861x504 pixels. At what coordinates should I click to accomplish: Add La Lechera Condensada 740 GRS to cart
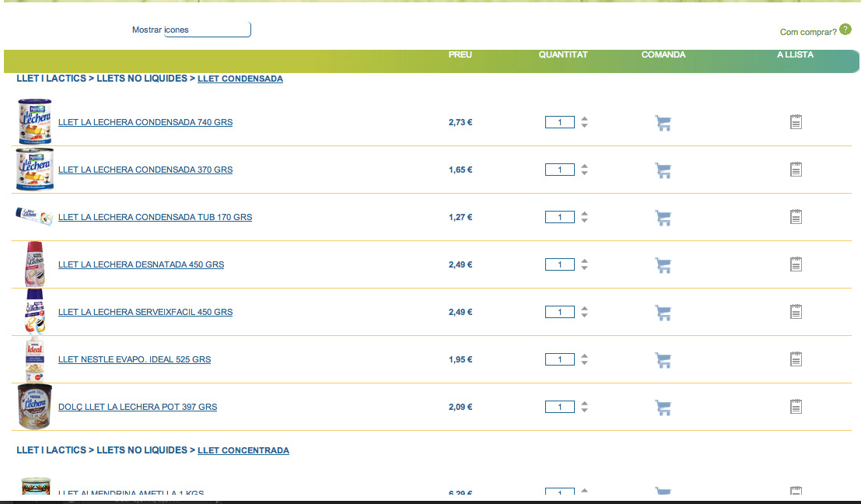pyautogui.click(x=663, y=123)
